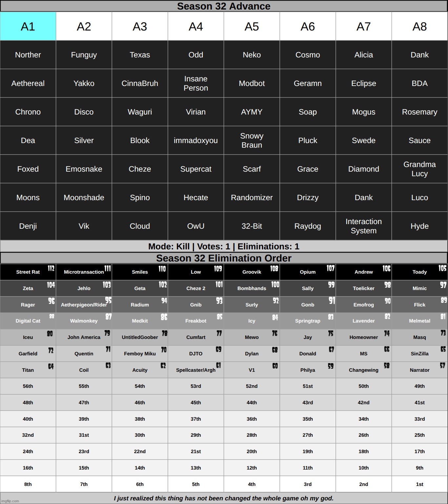Choose the Grandma Lucy cell
Image resolution: width=448 pixels, height=504 pixels.
[419, 169]
